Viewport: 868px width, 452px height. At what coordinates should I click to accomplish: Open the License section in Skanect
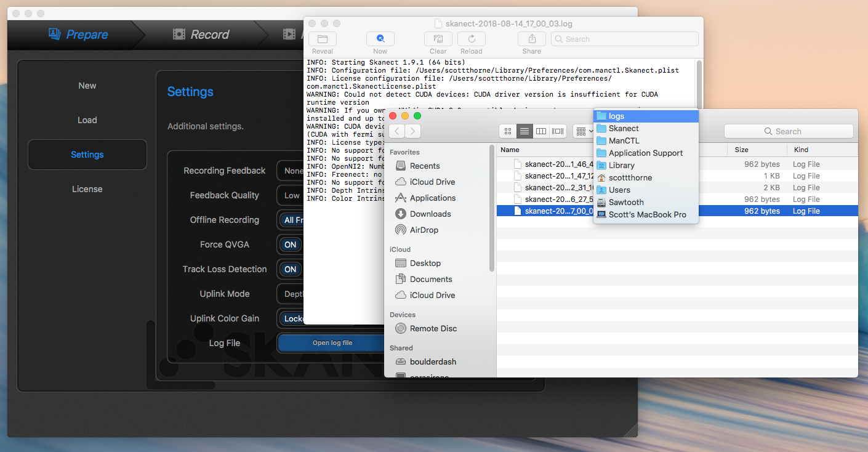(x=87, y=189)
